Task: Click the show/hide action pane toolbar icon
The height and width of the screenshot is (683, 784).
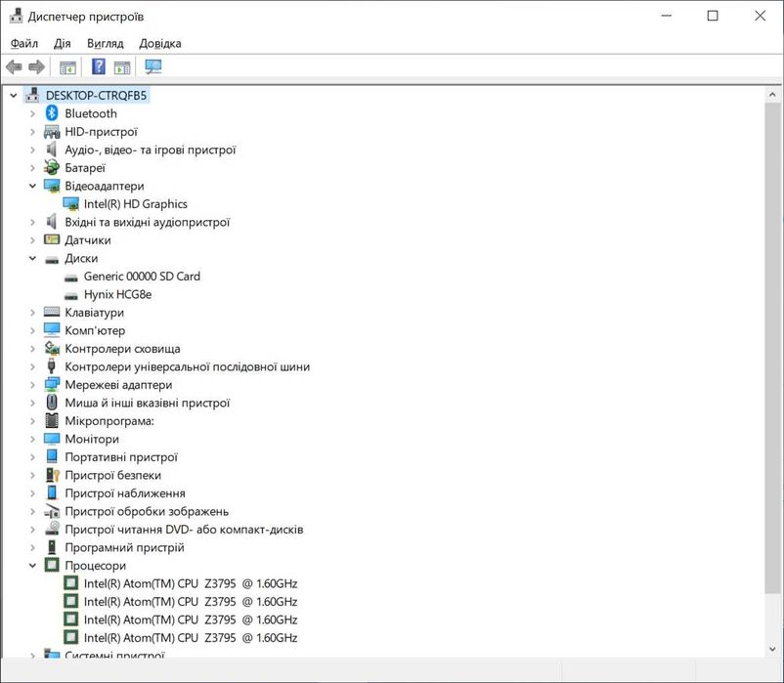Action: pos(122,67)
